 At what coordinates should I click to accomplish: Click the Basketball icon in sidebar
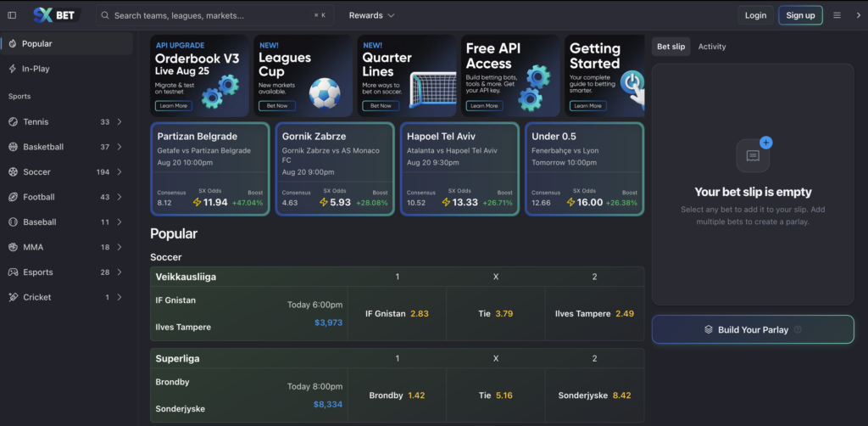coord(13,147)
